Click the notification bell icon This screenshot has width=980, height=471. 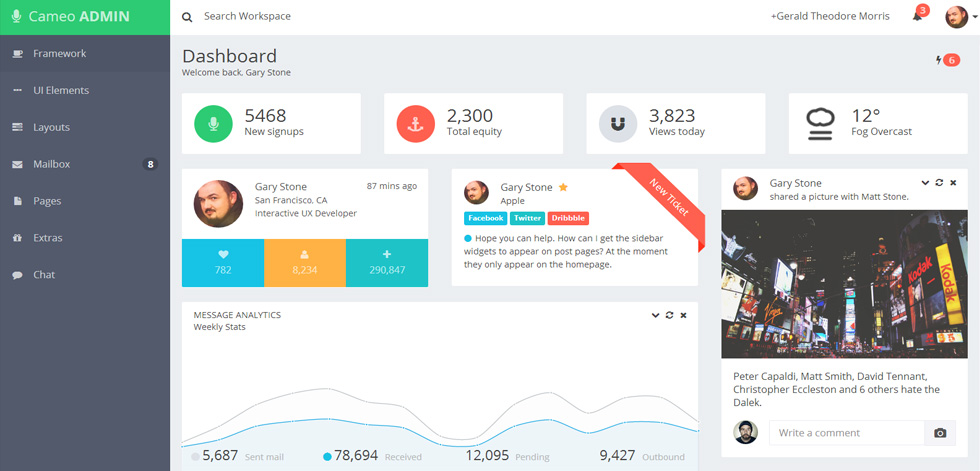(x=917, y=17)
